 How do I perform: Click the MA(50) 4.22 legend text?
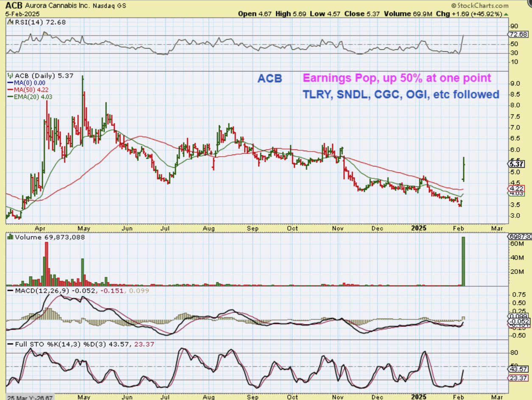pyautogui.click(x=31, y=90)
